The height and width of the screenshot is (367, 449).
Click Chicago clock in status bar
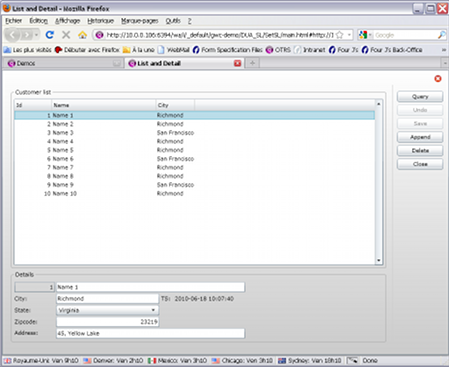point(242,360)
